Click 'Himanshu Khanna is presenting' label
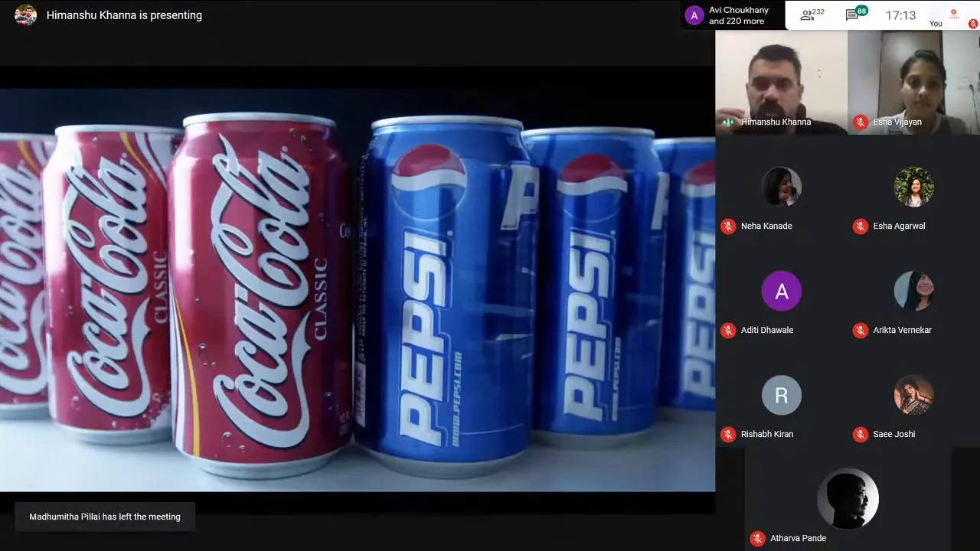 [124, 15]
